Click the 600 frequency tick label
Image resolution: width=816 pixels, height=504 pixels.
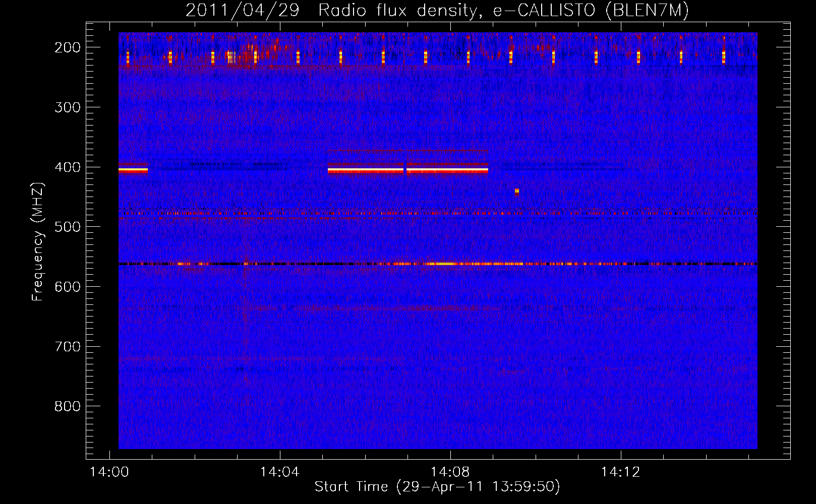point(68,287)
